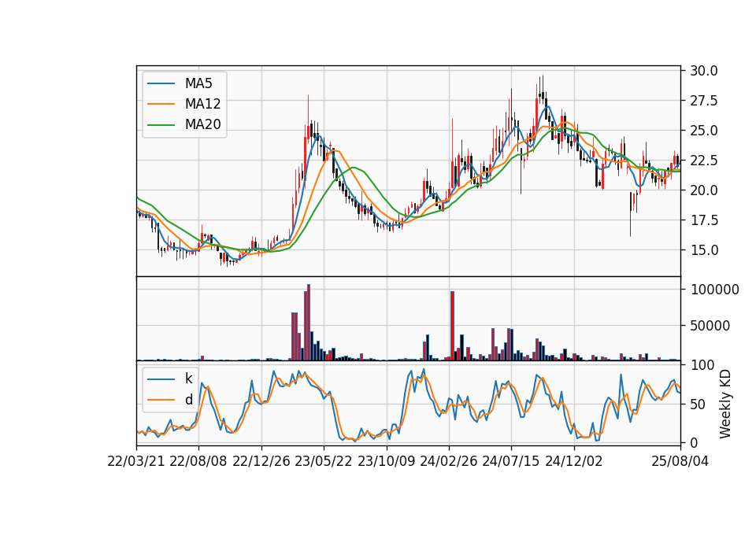
Task: Click the volume axis value 100000
Action: click(x=715, y=290)
